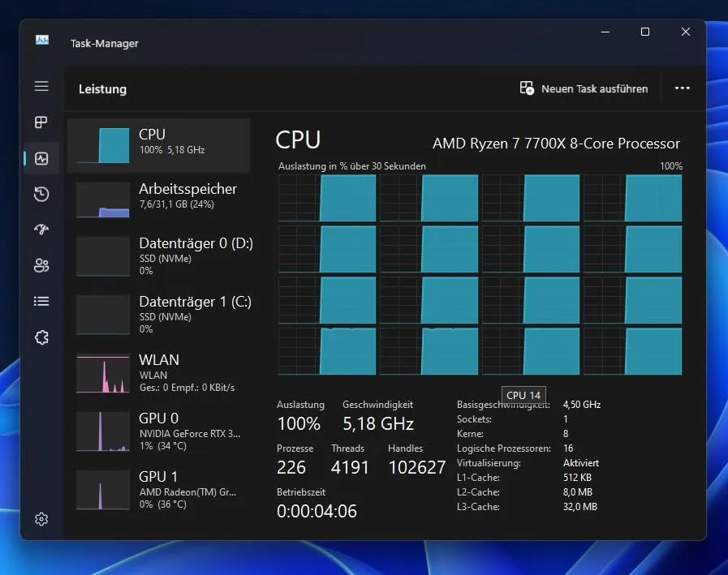Click the Geschwindigkeit value 5,18 GHz
The width and height of the screenshot is (728, 575).
(x=378, y=423)
